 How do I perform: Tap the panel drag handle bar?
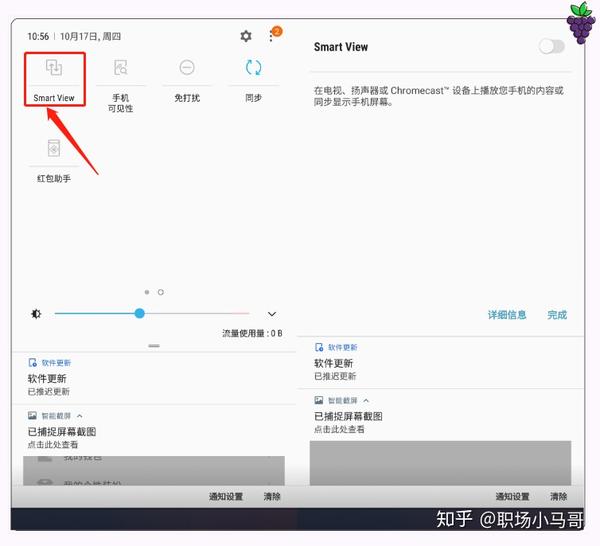154,346
